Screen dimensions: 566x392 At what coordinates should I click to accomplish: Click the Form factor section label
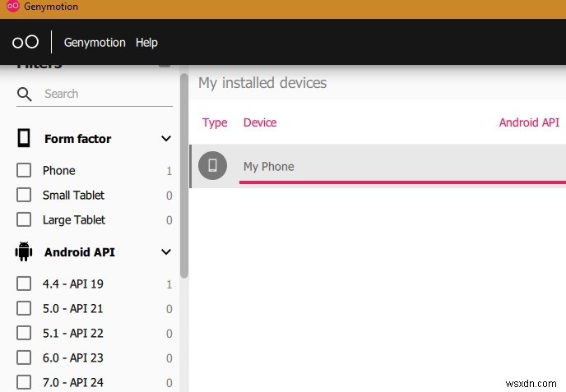point(77,139)
